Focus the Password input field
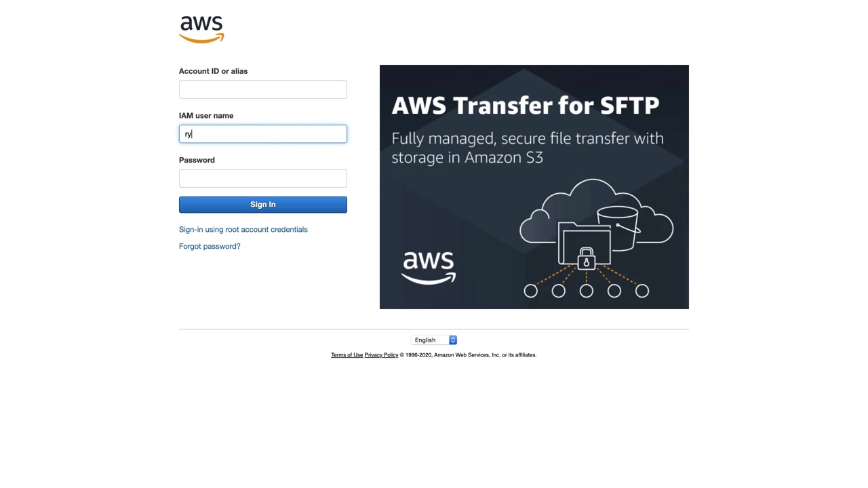 point(263,178)
